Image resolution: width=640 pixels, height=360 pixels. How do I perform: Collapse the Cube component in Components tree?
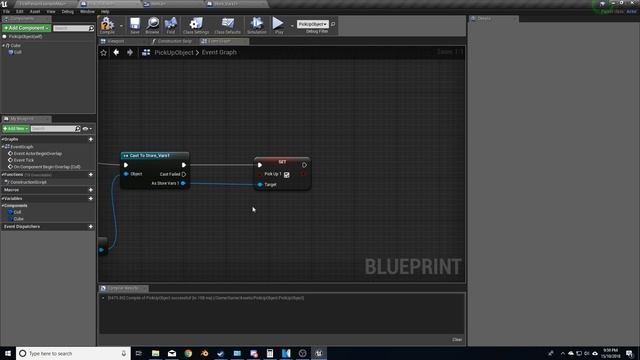pos(4,46)
